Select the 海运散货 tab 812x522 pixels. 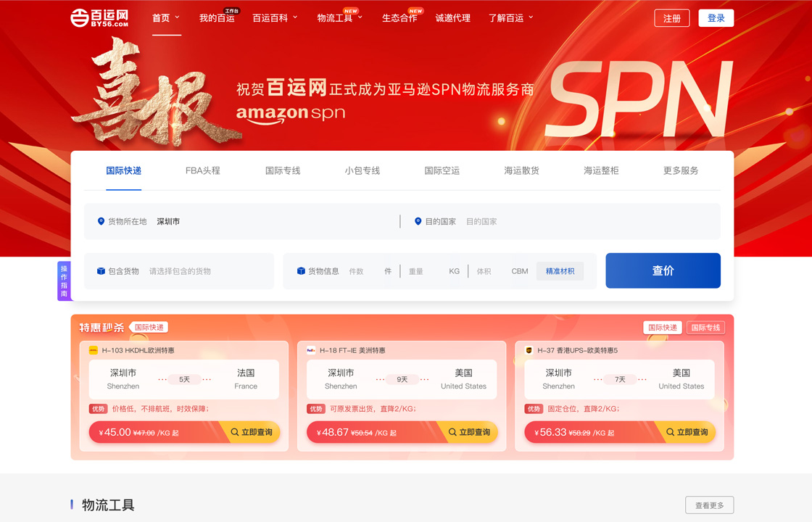pos(521,170)
